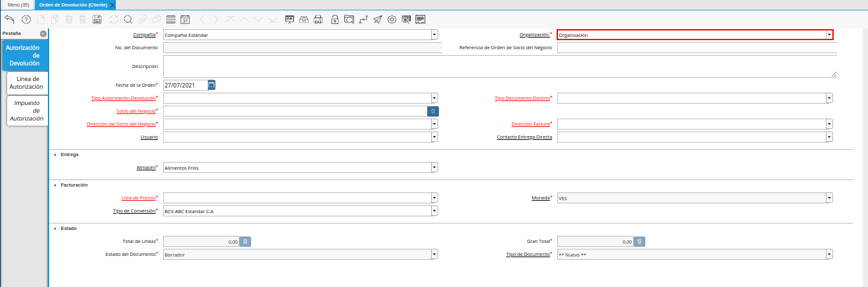Open the search magnifier icon
Image resolution: width=868 pixels, height=287 pixels.
coord(128,19)
